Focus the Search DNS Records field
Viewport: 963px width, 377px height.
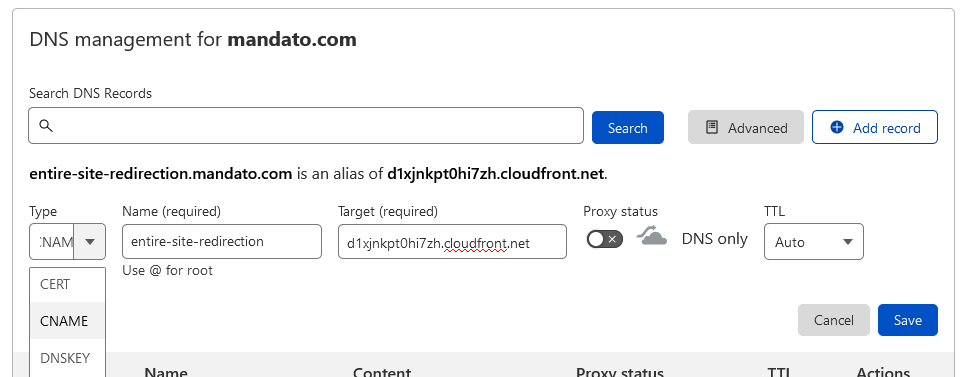306,126
